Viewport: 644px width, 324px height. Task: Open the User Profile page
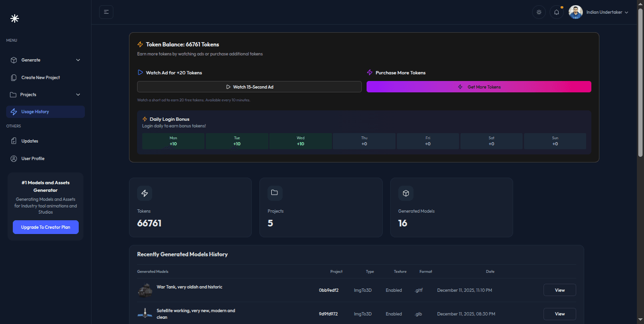click(32, 159)
